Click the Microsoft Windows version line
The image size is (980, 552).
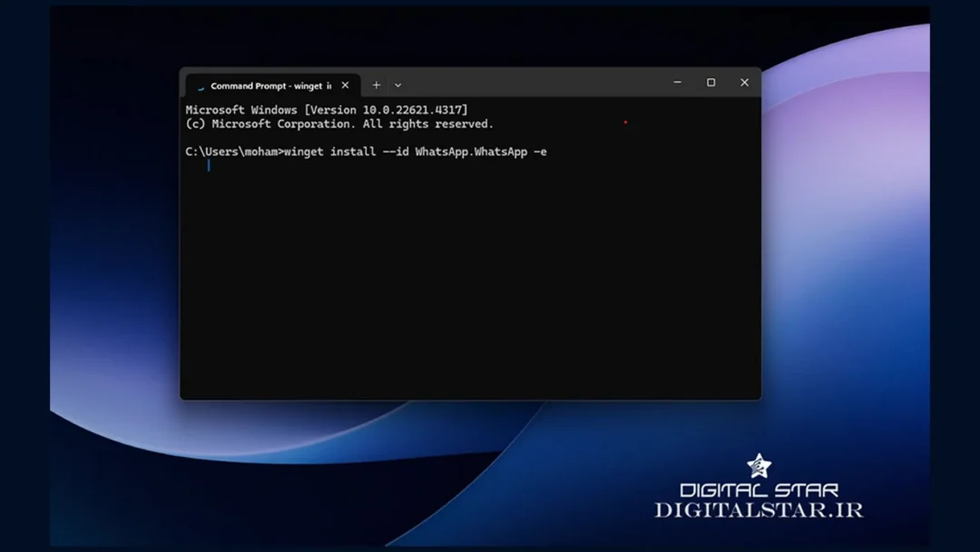click(327, 110)
